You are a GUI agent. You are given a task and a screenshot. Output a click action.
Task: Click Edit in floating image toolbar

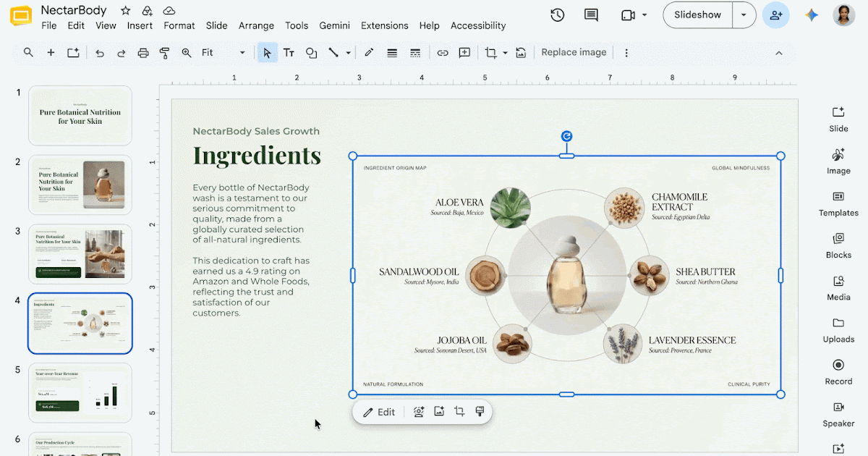379,412
